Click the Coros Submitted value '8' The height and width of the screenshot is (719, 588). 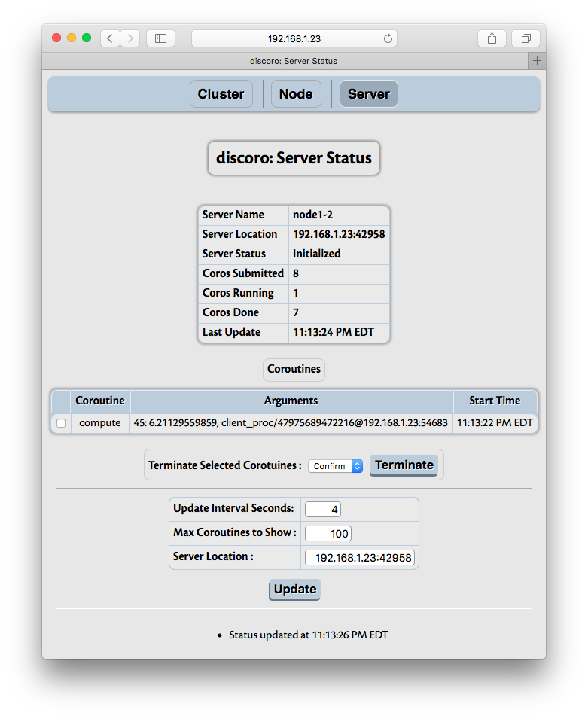pyautogui.click(x=296, y=273)
